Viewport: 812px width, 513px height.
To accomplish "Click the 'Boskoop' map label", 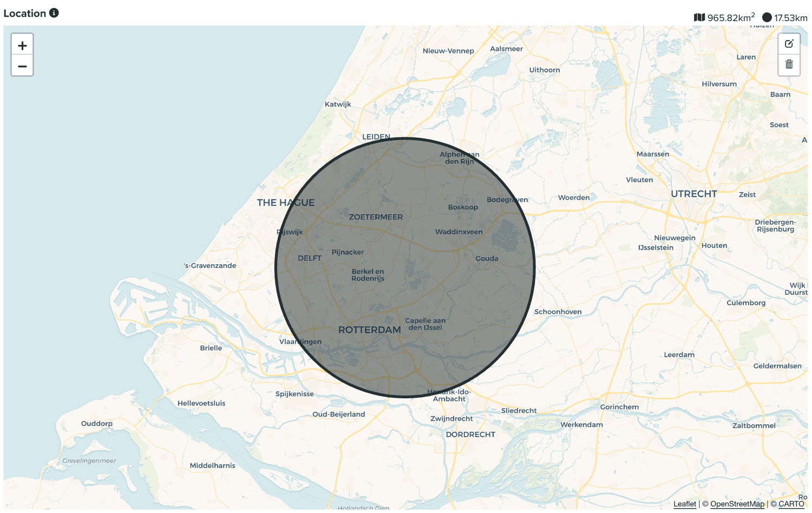I will [x=463, y=207].
